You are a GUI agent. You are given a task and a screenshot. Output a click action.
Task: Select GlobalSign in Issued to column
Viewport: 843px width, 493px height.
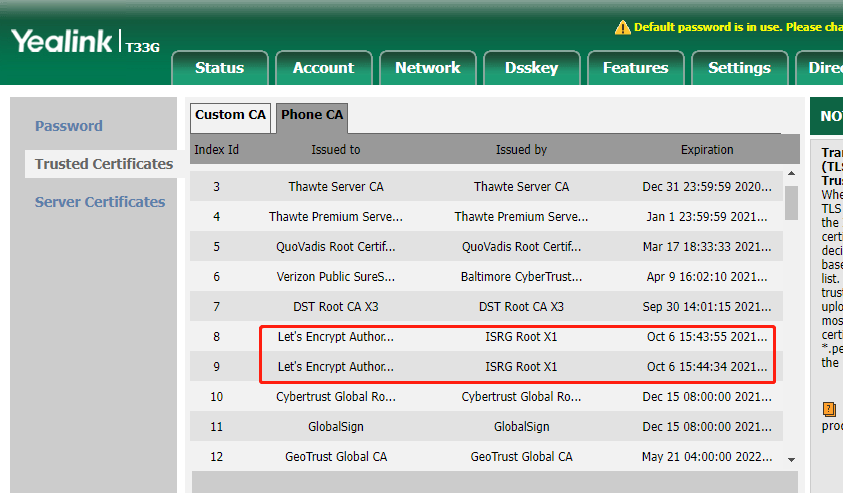pyautogui.click(x=336, y=427)
